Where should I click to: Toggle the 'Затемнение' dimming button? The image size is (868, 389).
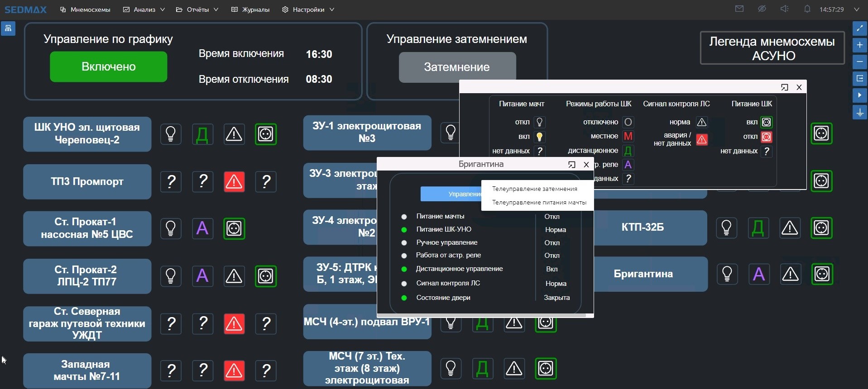tap(457, 67)
